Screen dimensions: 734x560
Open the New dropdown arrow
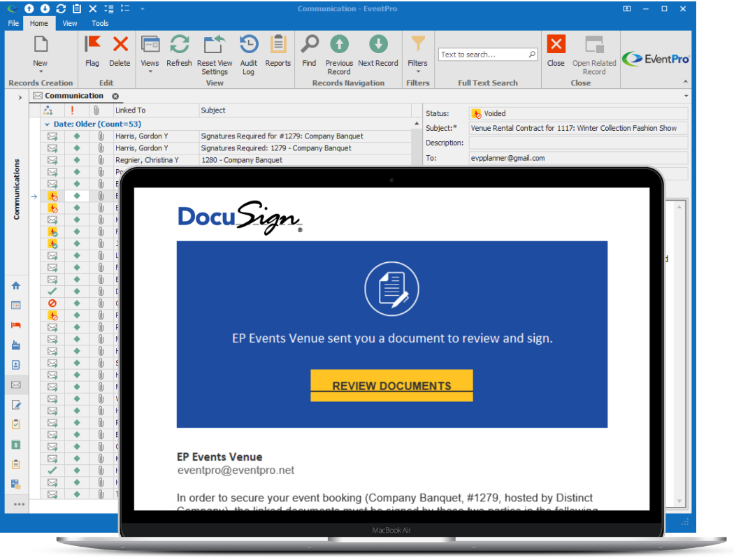tap(41, 71)
